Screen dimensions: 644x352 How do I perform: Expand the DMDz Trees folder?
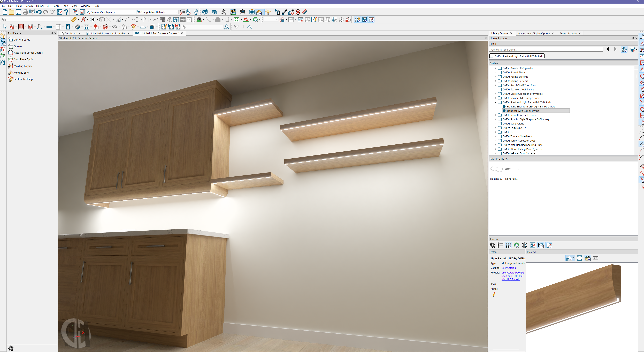click(x=495, y=132)
